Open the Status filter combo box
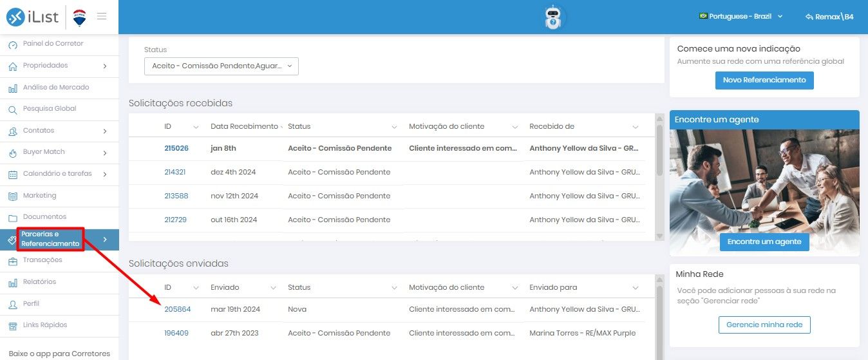Viewport: 868px width, 360px height. click(x=222, y=66)
